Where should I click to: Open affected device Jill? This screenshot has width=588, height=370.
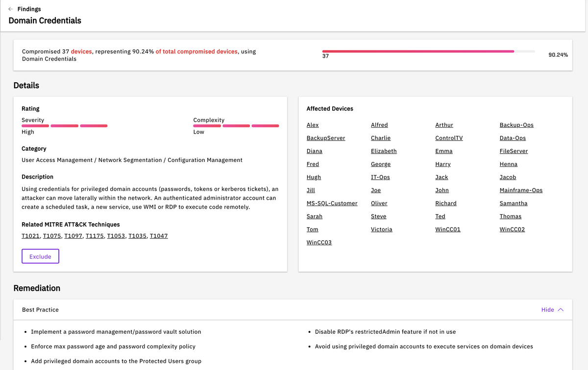311,190
